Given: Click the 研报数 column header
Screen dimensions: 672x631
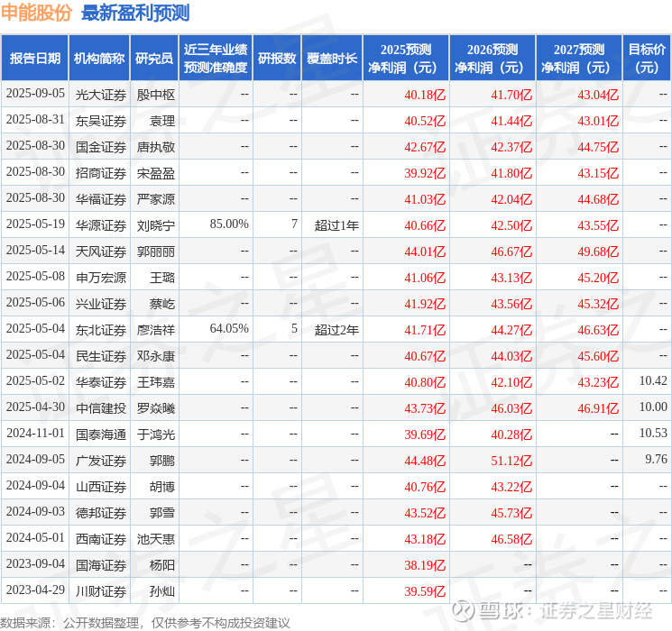Looking at the screenshot, I should click(x=277, y=58).
